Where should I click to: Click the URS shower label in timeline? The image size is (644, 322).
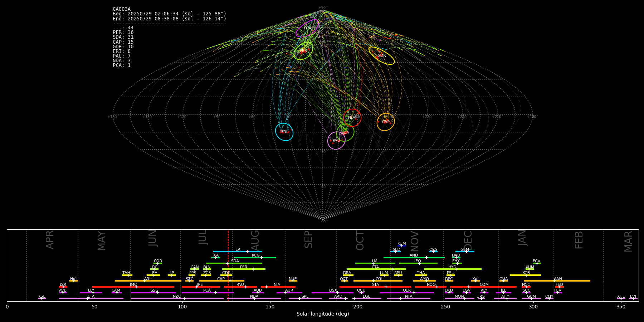click(480, 297)
